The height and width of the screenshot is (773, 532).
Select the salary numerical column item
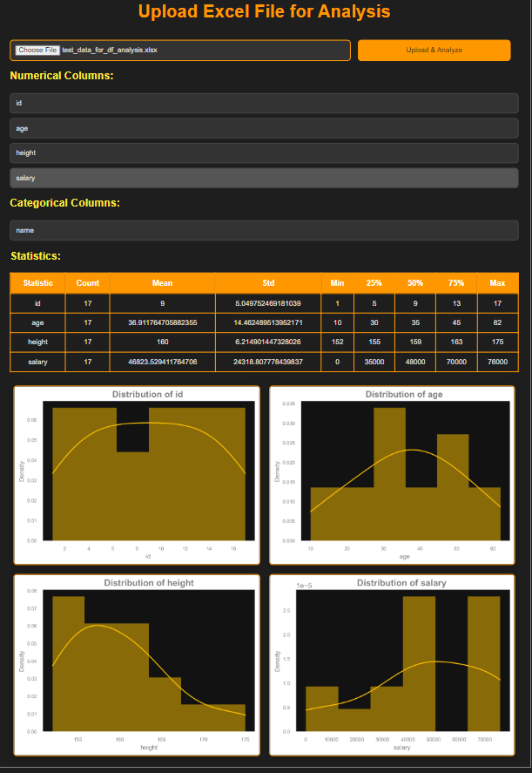tap(264, 178)
